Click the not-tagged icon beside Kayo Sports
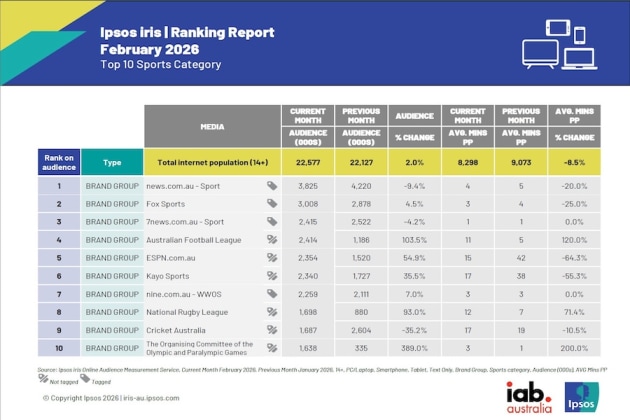630x420 pixels. (x=272, y=276)
